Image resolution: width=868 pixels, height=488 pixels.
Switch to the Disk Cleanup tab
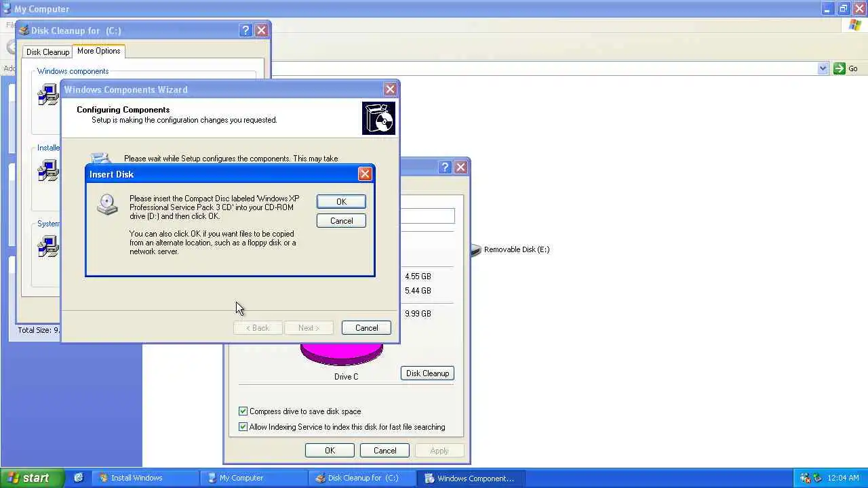[x=47, y=52]
